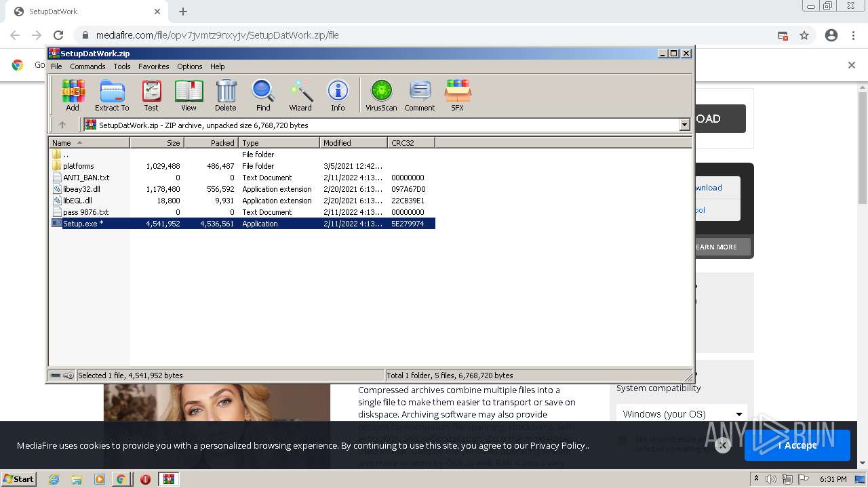Open the File menu in WinRAR
This screenshot has height=488, width=868.
coord(56,66)
